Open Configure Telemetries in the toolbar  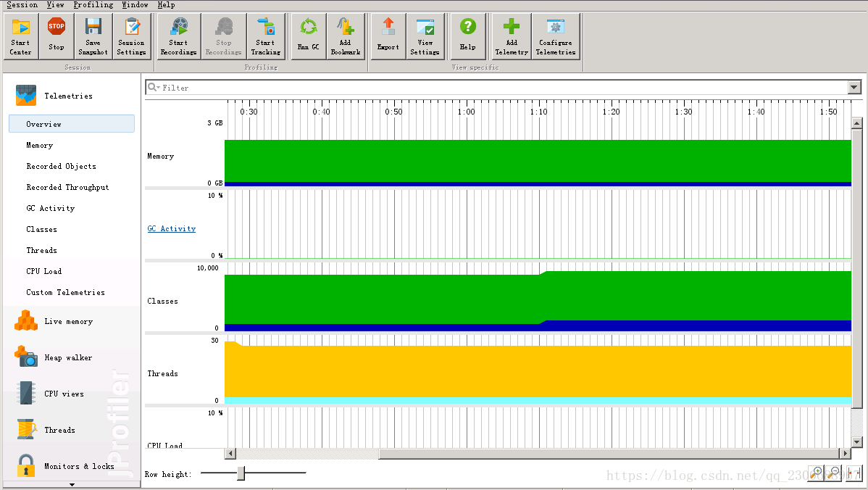(x=556, y=36)
